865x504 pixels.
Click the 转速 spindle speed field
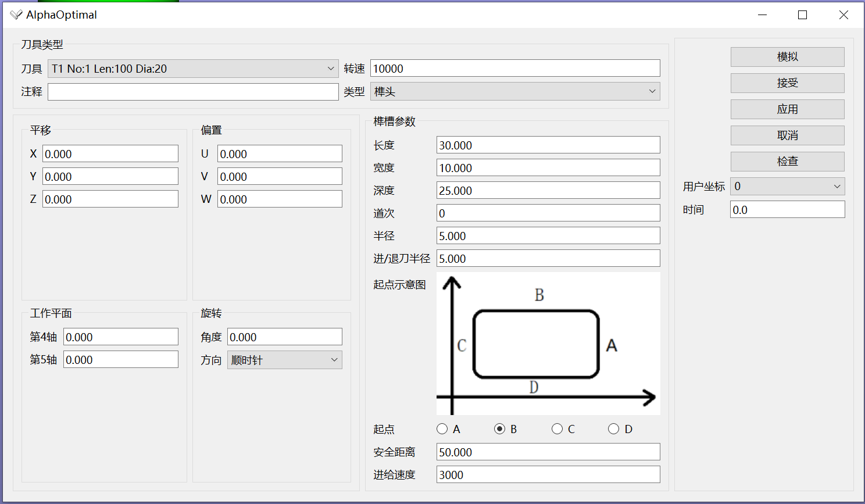[x=516, y=68]
